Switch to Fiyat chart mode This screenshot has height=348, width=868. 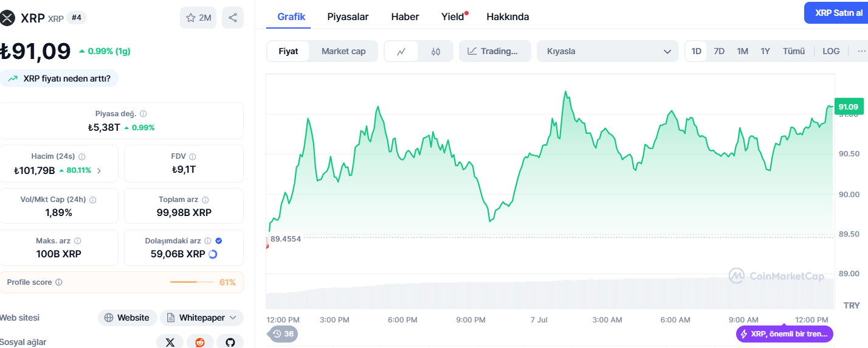pos(288,51)
